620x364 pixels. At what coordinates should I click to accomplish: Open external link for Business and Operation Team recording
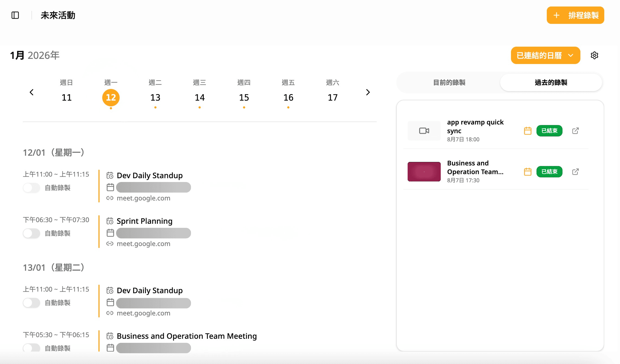pyautogui.click(x=575, y=172)
